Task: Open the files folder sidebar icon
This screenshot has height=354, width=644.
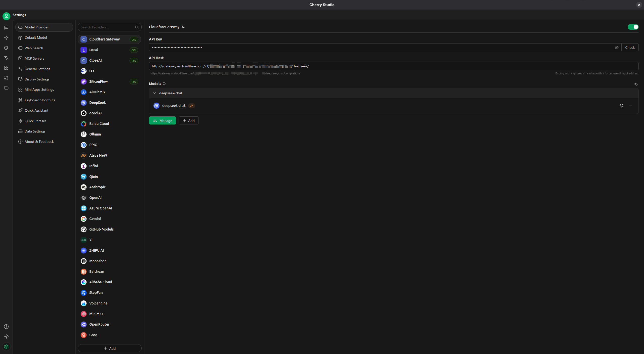Action: click(6, 88)
